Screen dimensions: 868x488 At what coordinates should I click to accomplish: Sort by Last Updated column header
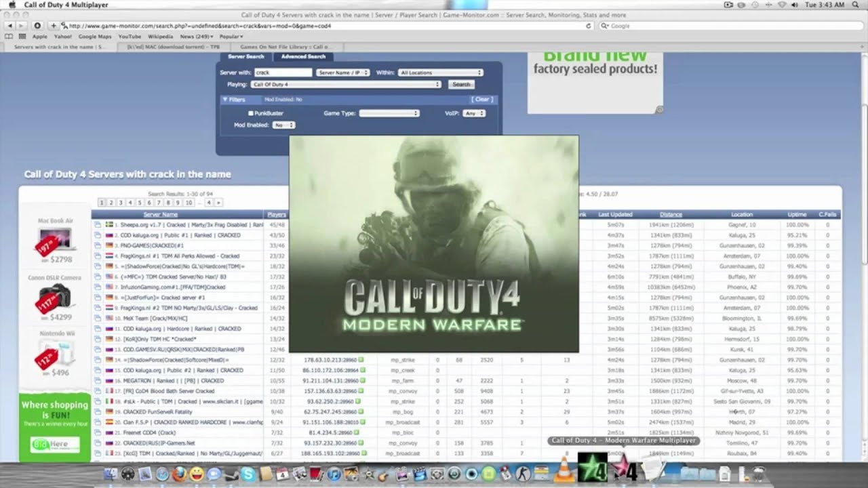pyautogui.click(x=615, y=214)
